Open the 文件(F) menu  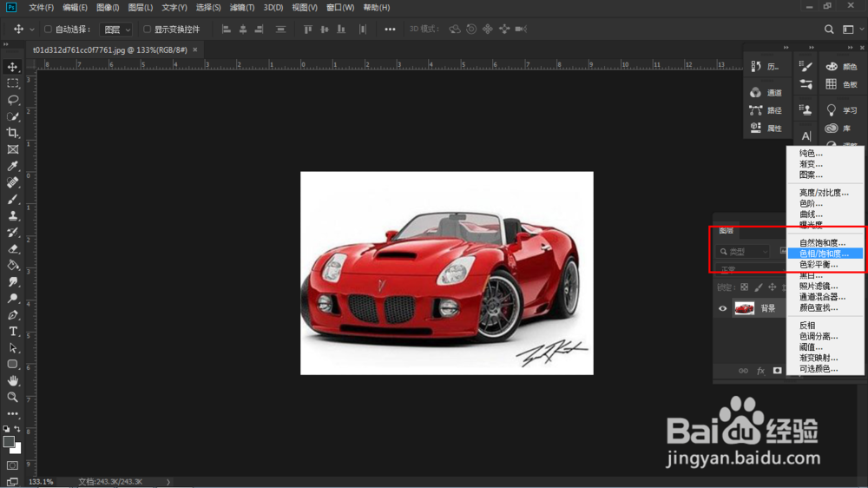pos(41,7)
